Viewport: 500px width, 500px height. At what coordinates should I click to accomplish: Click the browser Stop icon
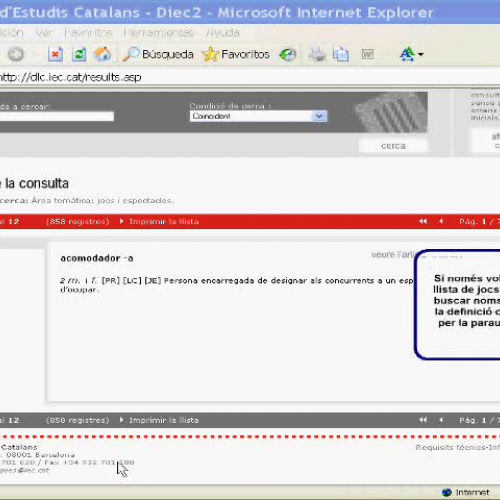(x=55, y=54)
